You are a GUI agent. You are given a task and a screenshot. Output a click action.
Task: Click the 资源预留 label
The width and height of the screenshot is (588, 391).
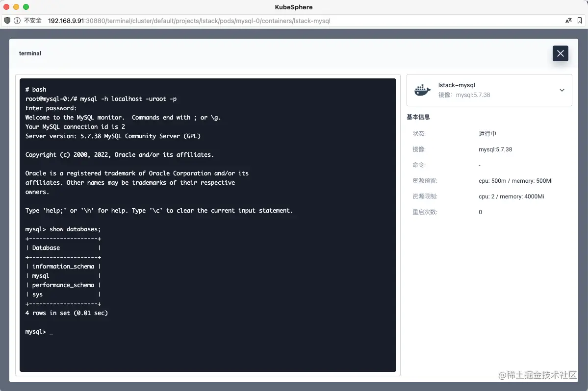425,181
